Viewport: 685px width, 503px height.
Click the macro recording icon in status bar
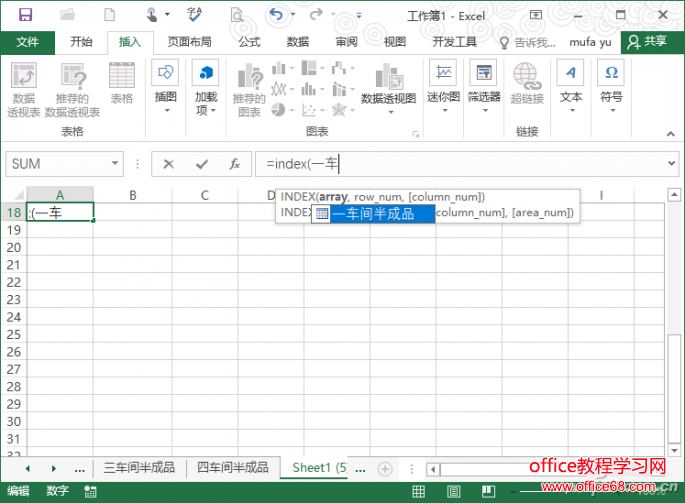[90, 492]
